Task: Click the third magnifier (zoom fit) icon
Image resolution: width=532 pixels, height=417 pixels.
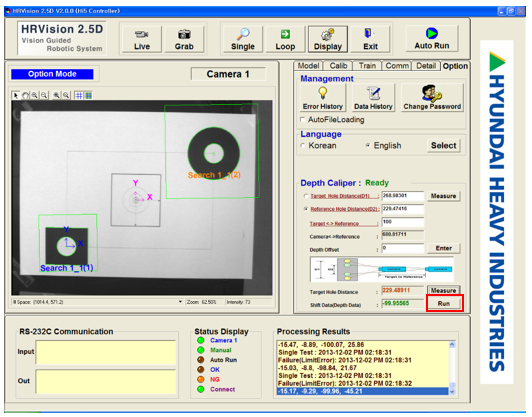Action: click(x=56, y=95)
